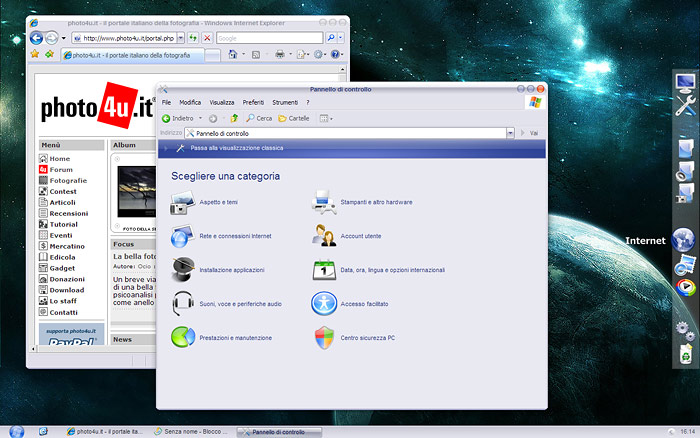Click Fotografie in photo4u menu

coord(68,180)
